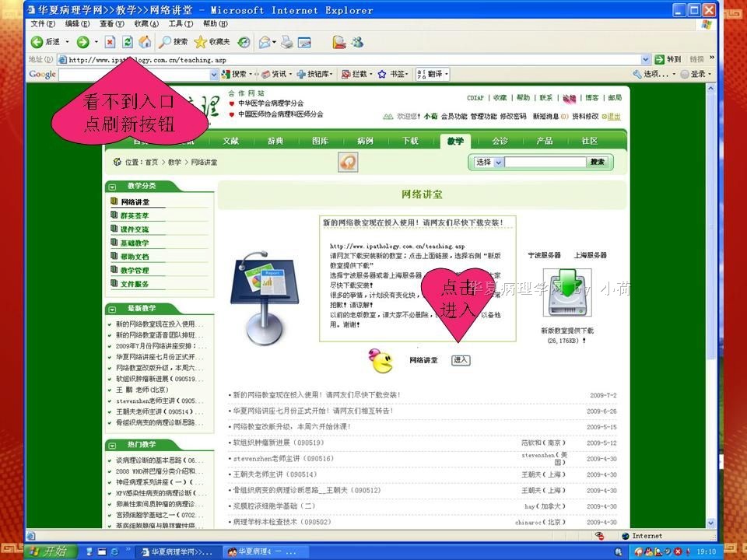
Task: Open the Google toolbar 资讯 button
Action: [x=274, y=74]
